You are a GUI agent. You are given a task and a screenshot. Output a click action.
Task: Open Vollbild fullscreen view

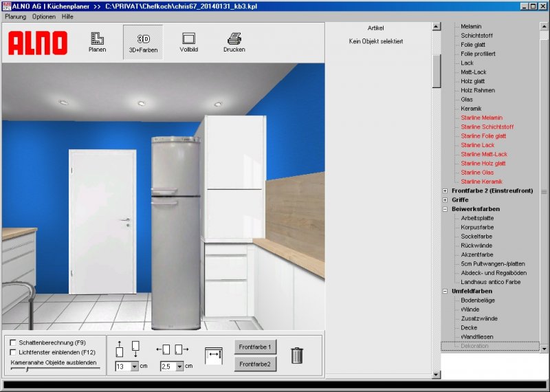188,43
